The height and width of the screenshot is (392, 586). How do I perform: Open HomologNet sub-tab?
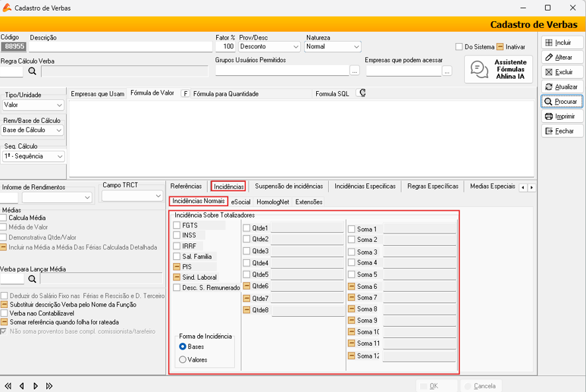(272, 202)
